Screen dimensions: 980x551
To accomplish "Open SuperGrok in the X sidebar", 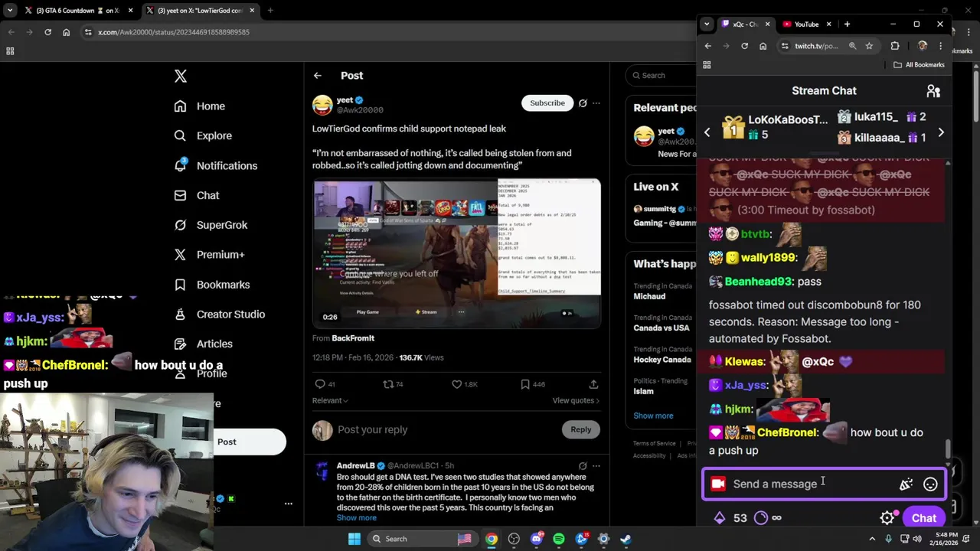I will [211, 225].
